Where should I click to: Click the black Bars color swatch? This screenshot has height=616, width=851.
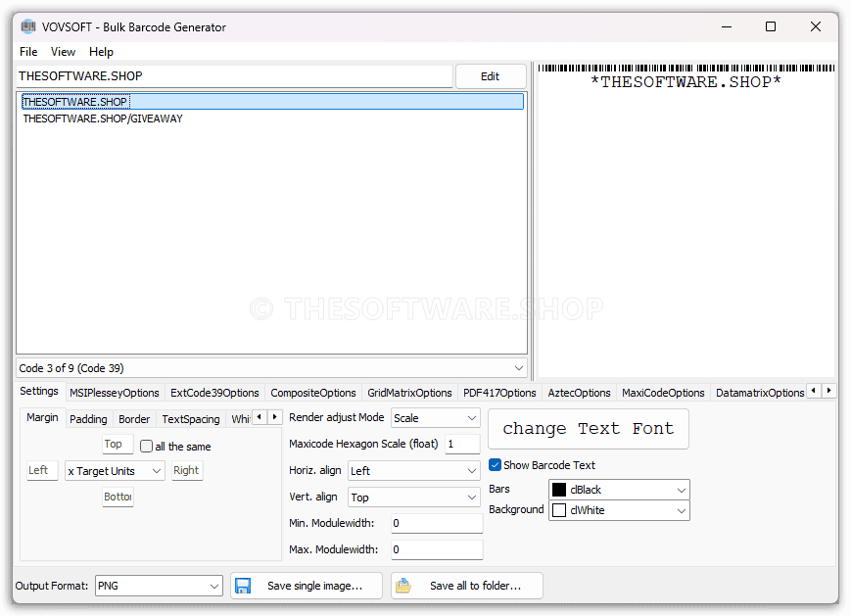click(559, 490)
